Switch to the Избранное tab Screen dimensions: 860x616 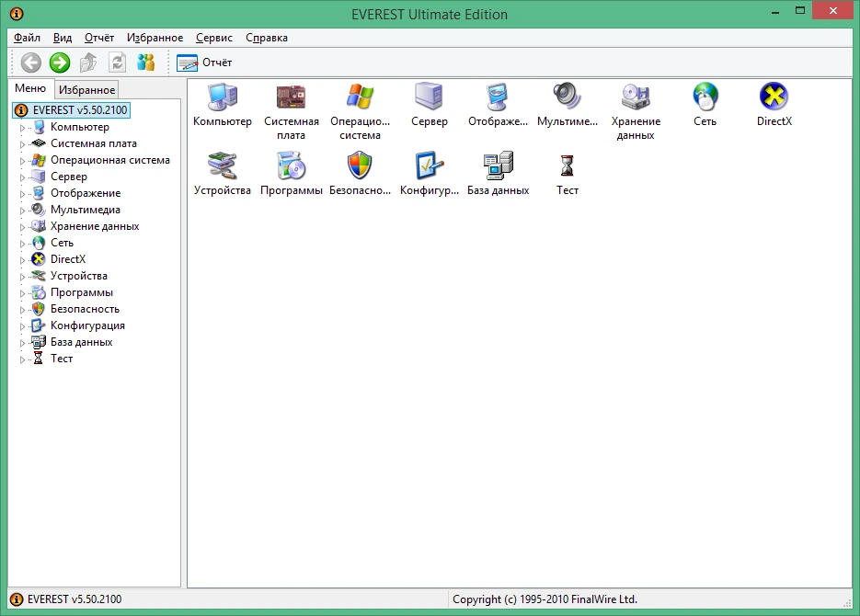tap(86, 90)
